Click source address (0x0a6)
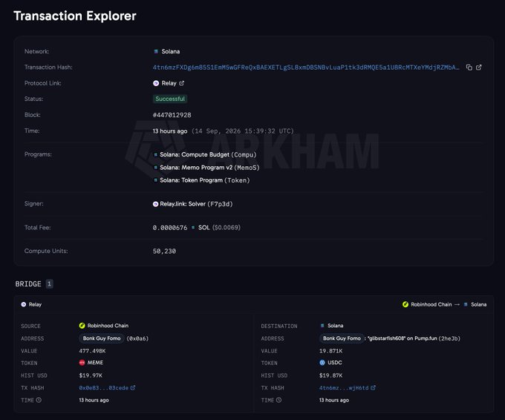The height and width of the screenshot is (420, 505). [x=137, y=338]
